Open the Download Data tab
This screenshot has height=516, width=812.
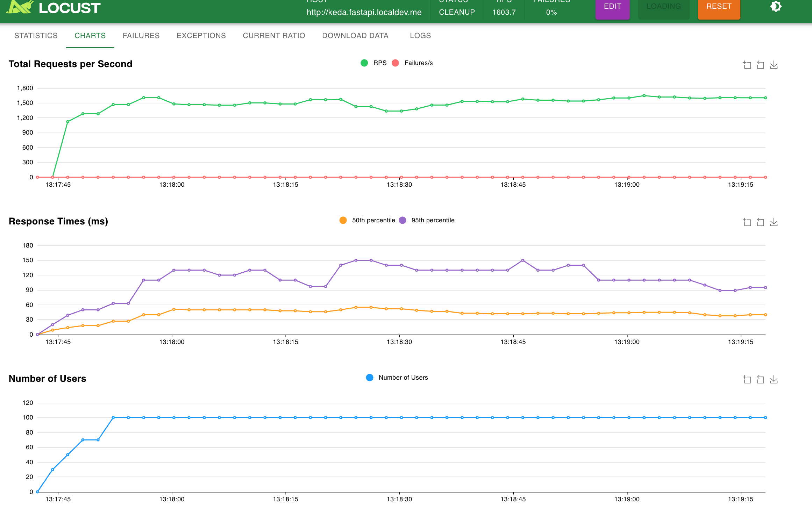tap(355, 36)
